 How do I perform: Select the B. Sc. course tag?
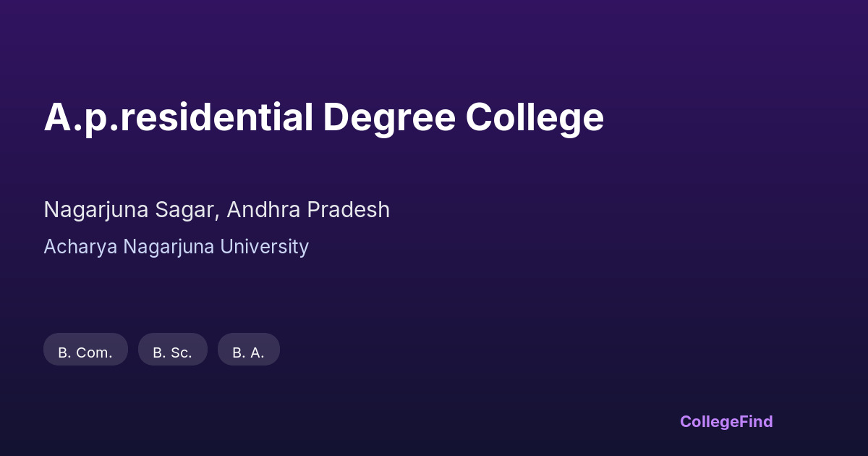(x=172, y=352)
